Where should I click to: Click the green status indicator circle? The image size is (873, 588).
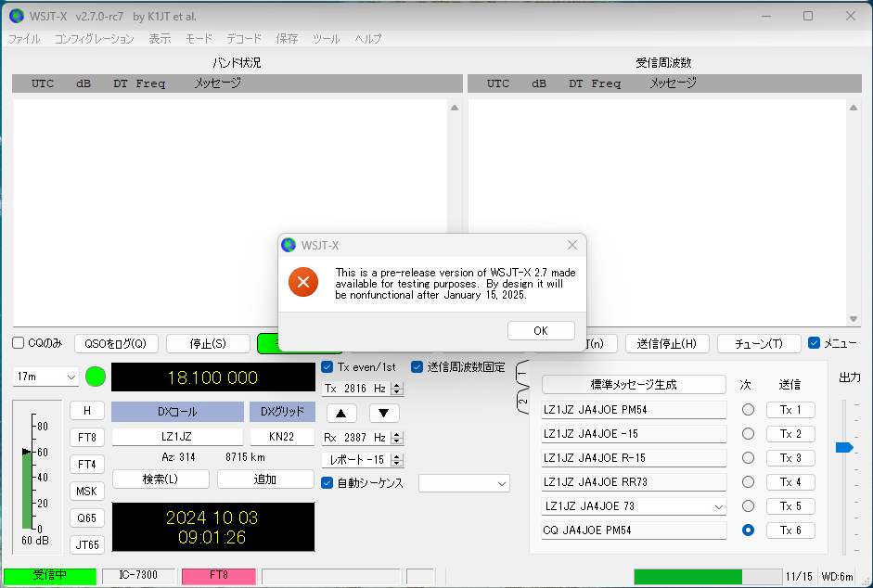(x=96, y=377)
